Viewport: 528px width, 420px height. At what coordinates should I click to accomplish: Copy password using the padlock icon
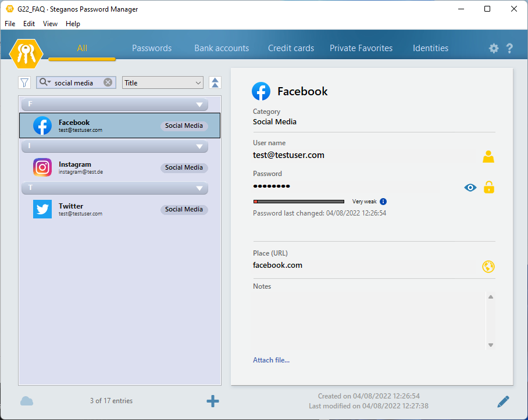[489, 187]
